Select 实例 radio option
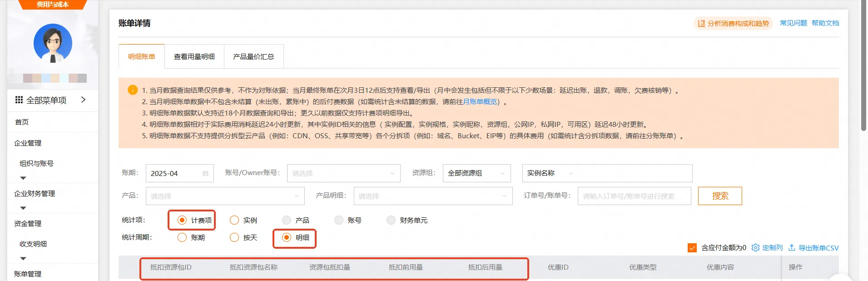This screenshot has height=281, width=868. click(x=234, y=220)
